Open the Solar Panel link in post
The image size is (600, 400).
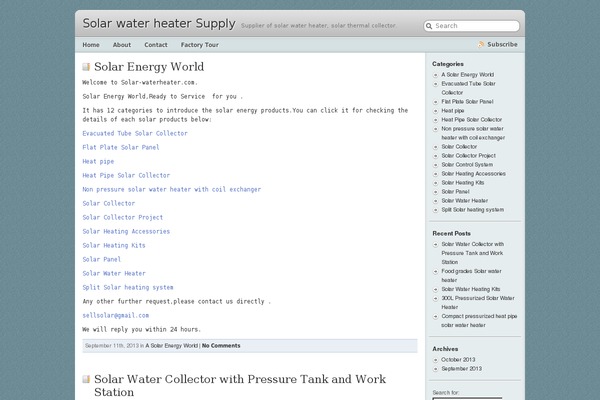tap(102, 260)
